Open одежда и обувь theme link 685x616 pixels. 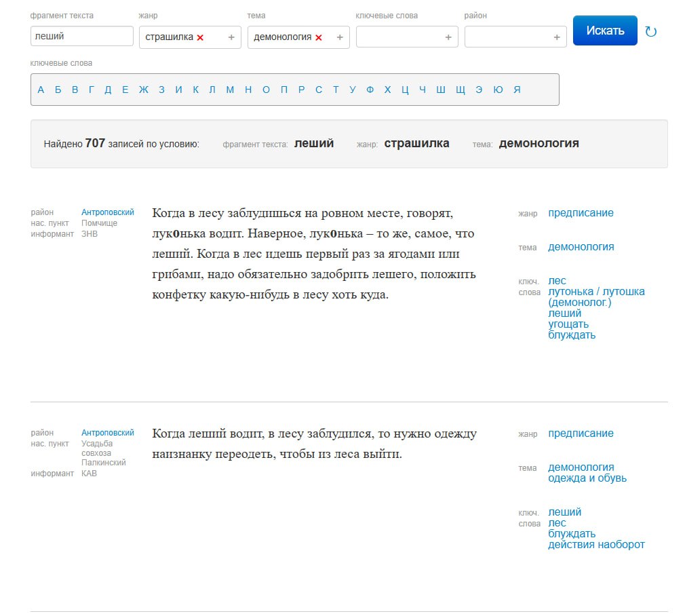coord(587,478)
